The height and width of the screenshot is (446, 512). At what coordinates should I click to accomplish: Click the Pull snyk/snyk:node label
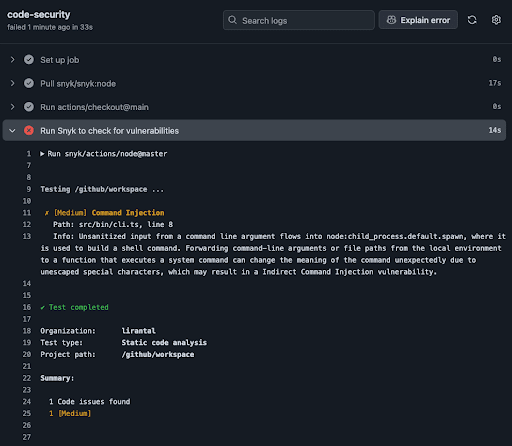click(78, 84)
